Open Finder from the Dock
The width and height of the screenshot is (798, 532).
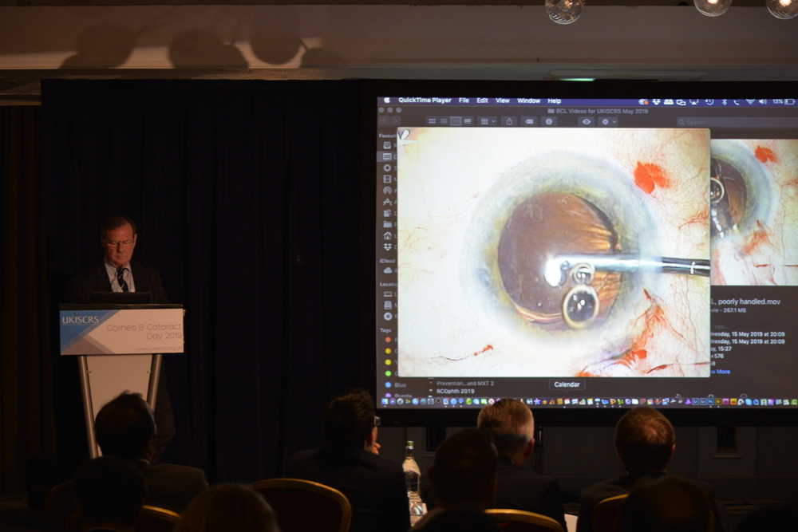click(385, 402)
